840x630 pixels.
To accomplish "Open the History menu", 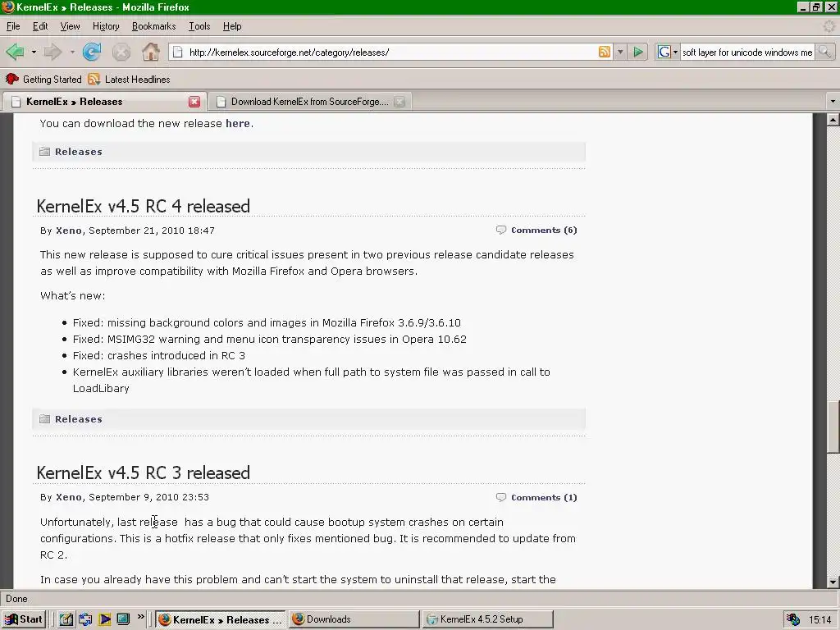I will [106, 26].
